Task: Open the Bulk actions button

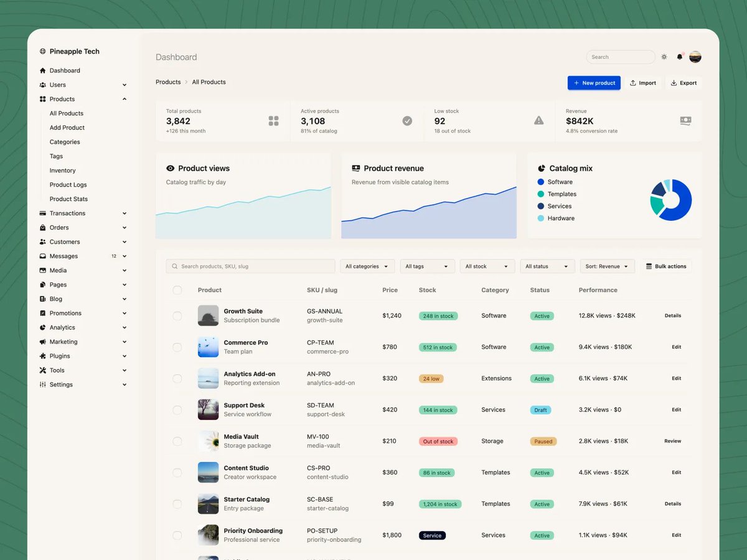Action: (x=666, y=266)
